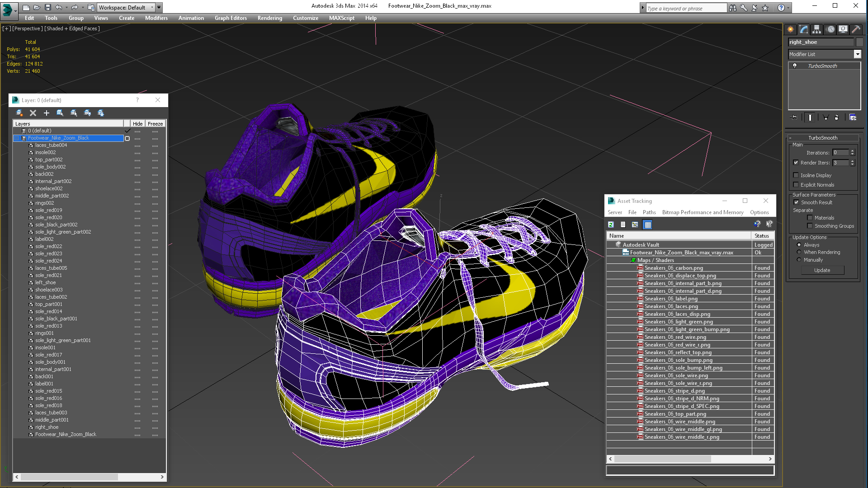Open the Create command panel tab
Image resolution: width=868 pixels, height=488 pixels.
pos(790,29)
